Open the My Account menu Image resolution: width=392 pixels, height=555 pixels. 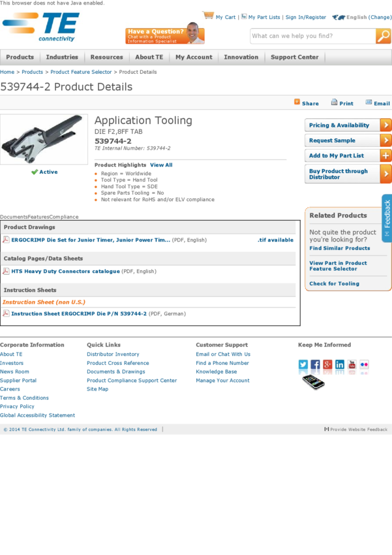pyautogui.click(x=194, y=57)
